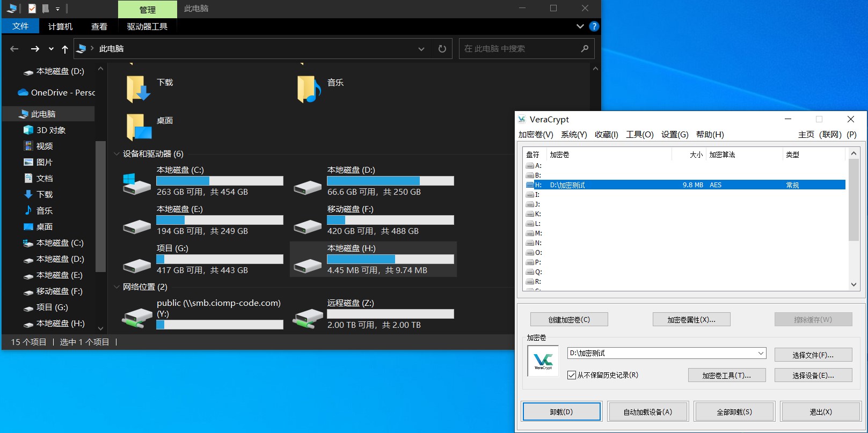
Task: Collapse the 网络位置 (2) group
Action: point(116,287)
